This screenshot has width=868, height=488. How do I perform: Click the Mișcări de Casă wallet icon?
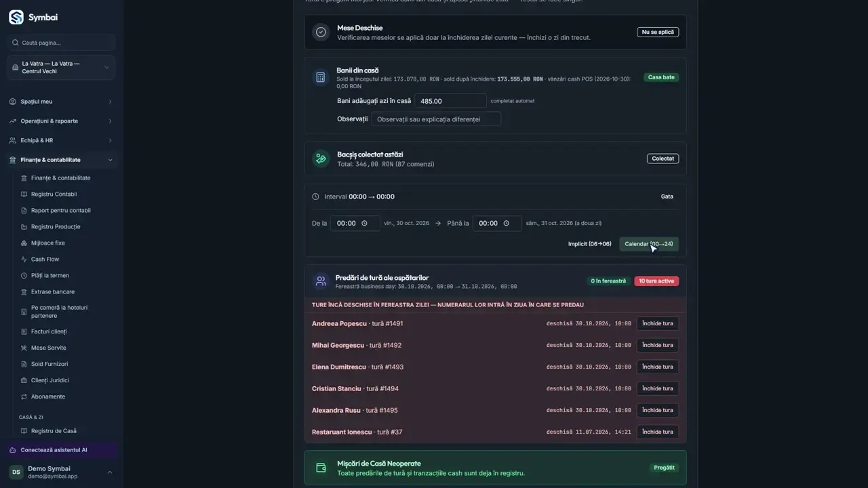pyautogui.click(x=321, y=468)
